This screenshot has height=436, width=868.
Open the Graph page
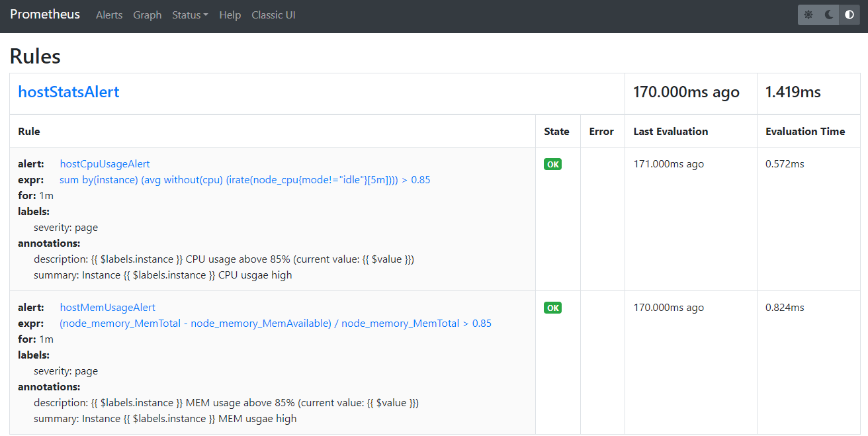coord(147,15)
